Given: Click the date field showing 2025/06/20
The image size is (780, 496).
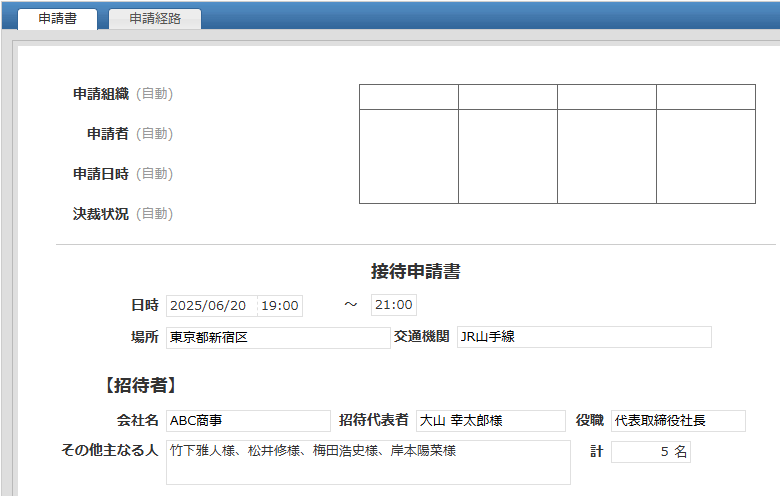Looking at the screenshot, I should 211,306.
